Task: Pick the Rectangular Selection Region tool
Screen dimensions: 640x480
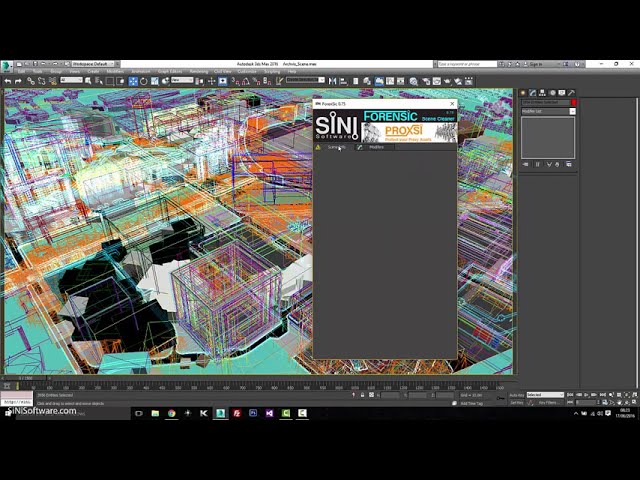Action: coord(110,81)
